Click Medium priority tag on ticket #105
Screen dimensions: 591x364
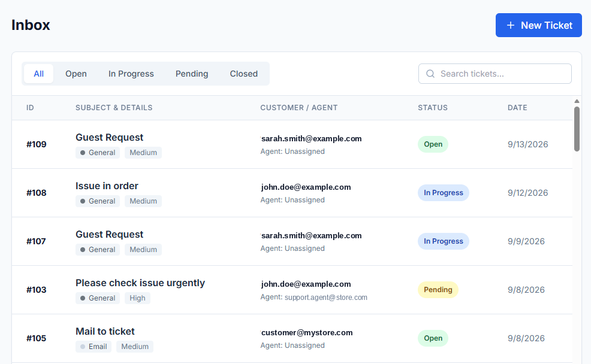coord(135,347)
